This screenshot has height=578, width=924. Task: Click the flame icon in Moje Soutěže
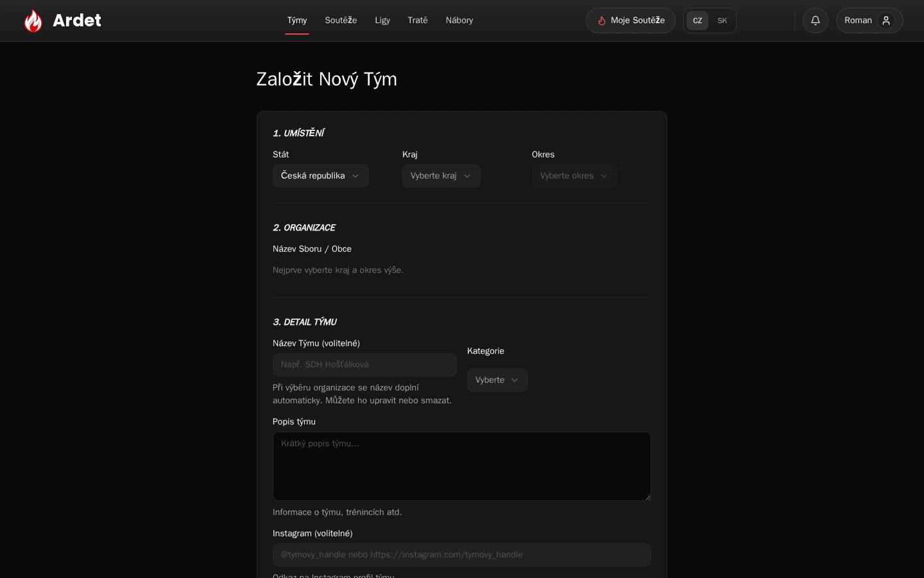(602, 21)
